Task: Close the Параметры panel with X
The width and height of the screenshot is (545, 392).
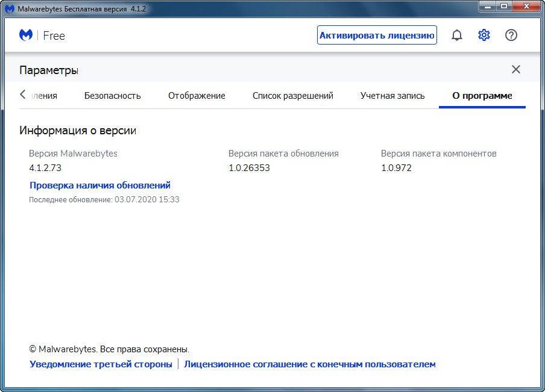Action: coord(516,69)
